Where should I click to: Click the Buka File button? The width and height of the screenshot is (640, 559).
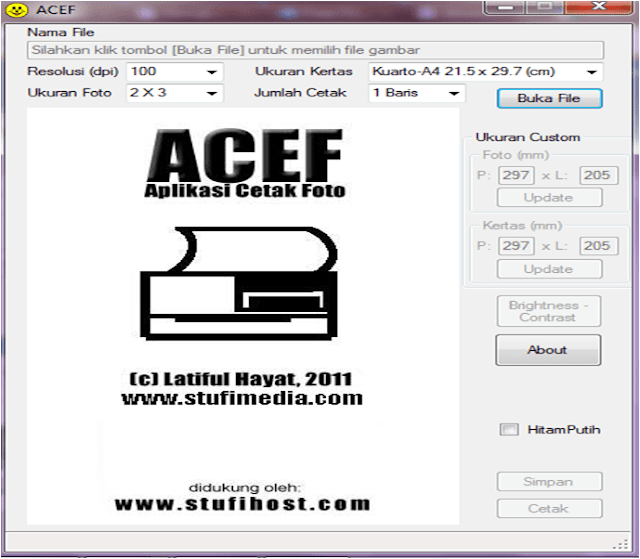(549, 98)
